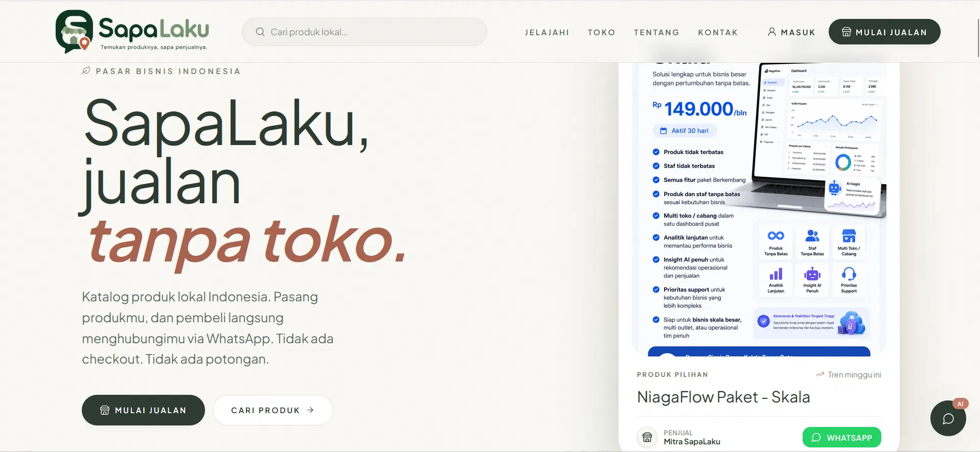Click the Prioritas Support headset icon
The width and height of the screenshot is (980, 452).
[x=849, y=274]
